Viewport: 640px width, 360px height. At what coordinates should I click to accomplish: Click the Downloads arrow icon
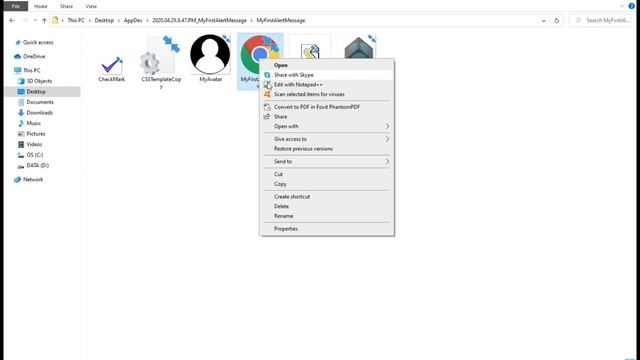coord(21,113)
